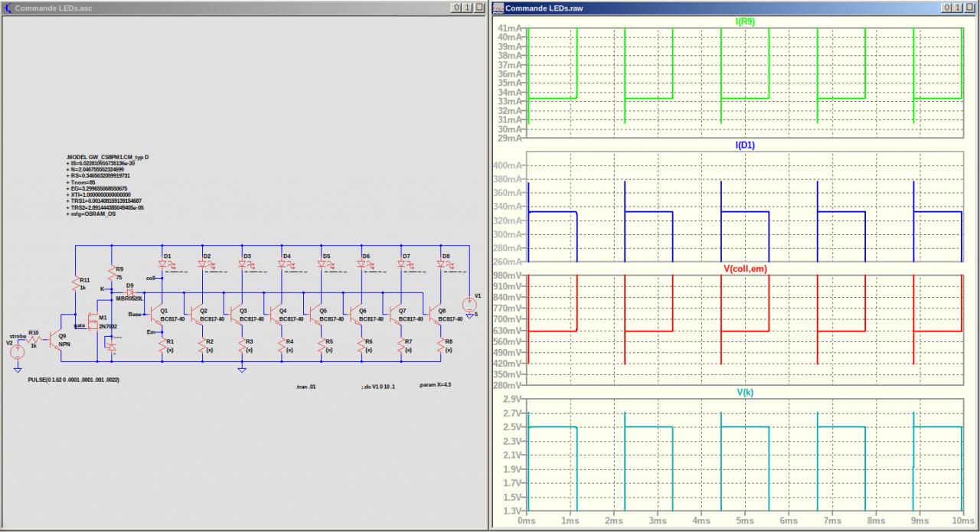
Task: Click transistor Q1 BC817-40 symbol
Action: (x=158, y=313)
